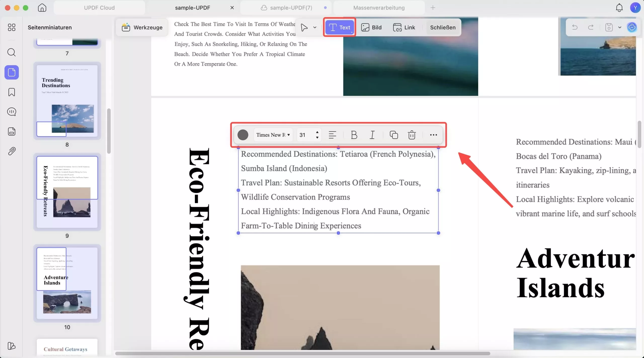Show bookmarks in the left sidebar
Viewport: 644px width, 358px height.
[x=12, y=92]
